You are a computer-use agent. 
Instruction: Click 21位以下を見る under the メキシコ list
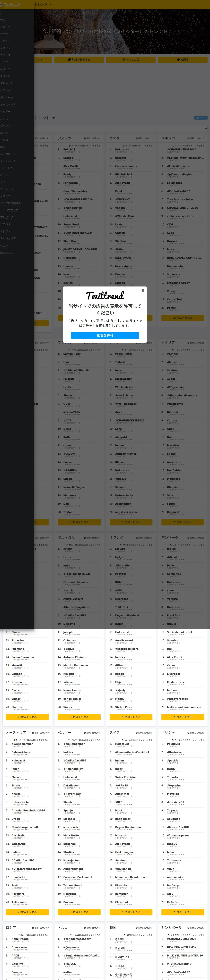tap(183, 318)
